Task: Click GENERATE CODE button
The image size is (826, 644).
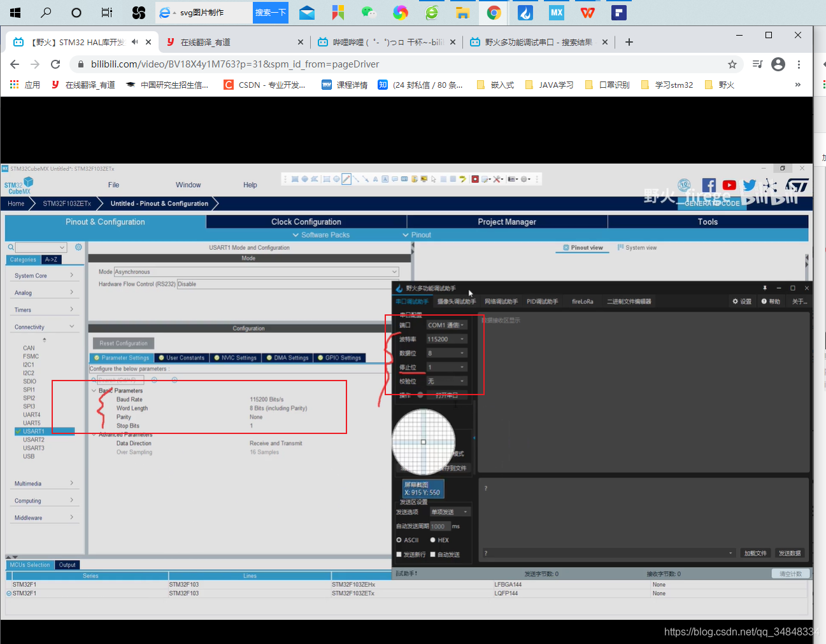Action: click(712, 203)
